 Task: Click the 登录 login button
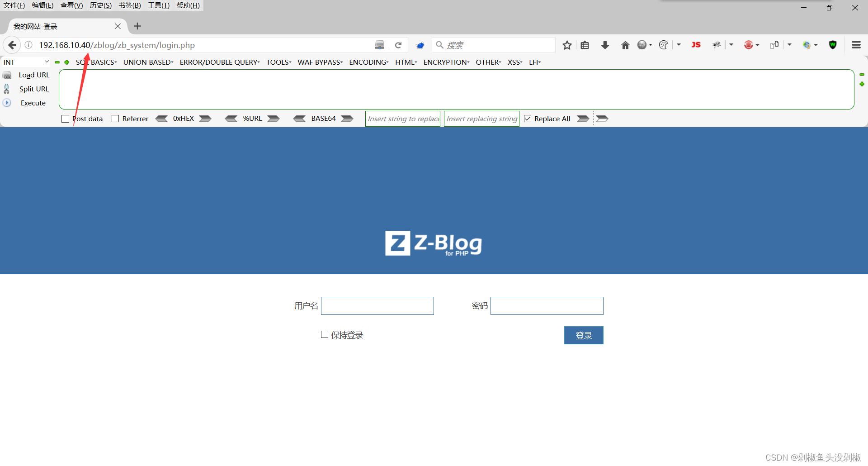(584, 335)
